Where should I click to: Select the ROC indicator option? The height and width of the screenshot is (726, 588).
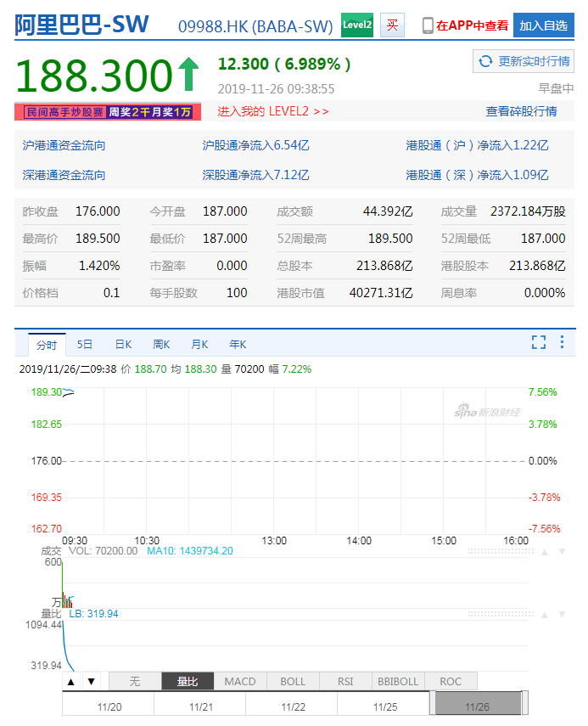click(451, 682)
